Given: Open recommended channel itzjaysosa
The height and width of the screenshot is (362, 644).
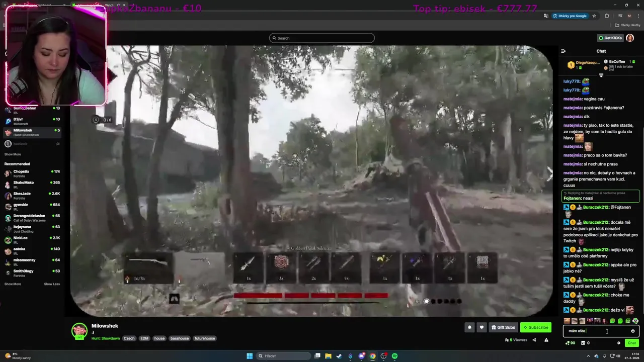Looking at the screenshot, I should [32, 229].
